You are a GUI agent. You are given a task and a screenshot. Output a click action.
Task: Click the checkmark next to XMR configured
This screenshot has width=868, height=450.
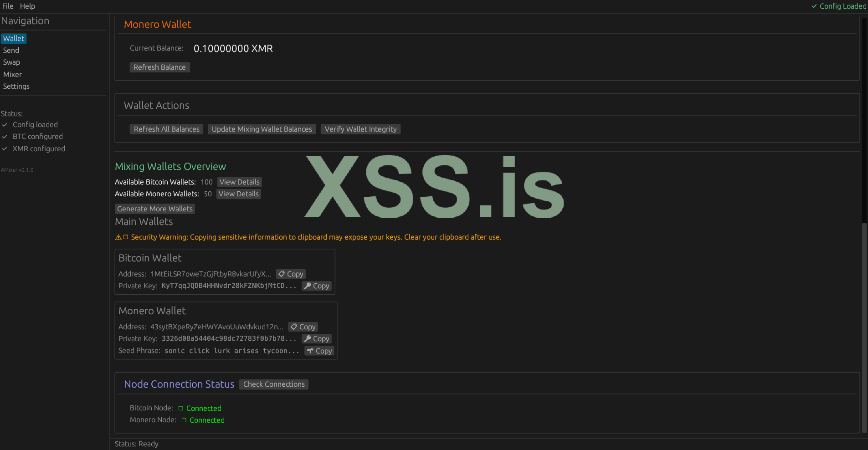click(5, 148)
